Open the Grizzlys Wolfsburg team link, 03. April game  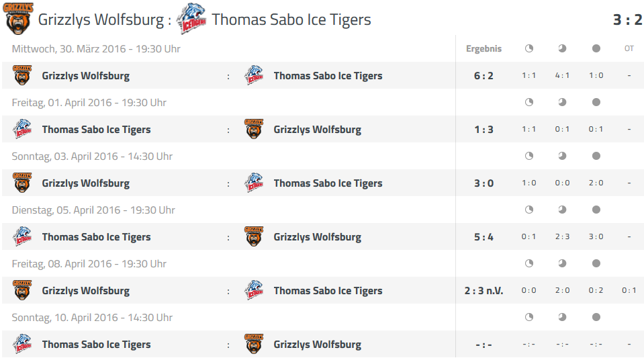pyautogui.click(x=85, y=183)
